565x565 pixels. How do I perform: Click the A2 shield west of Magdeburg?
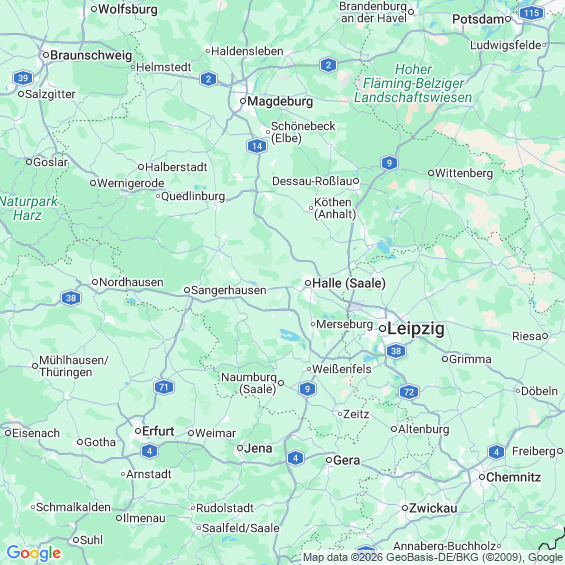[x=208, y=79]
